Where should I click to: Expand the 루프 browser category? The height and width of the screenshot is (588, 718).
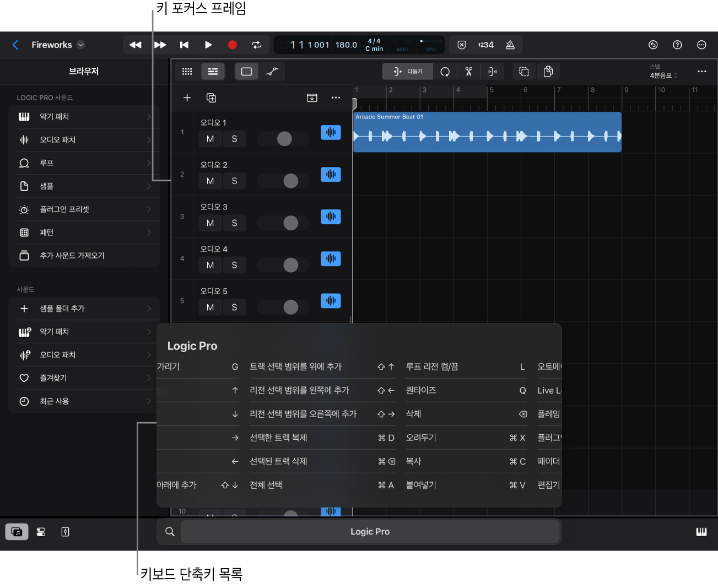[x=84, y=163]
